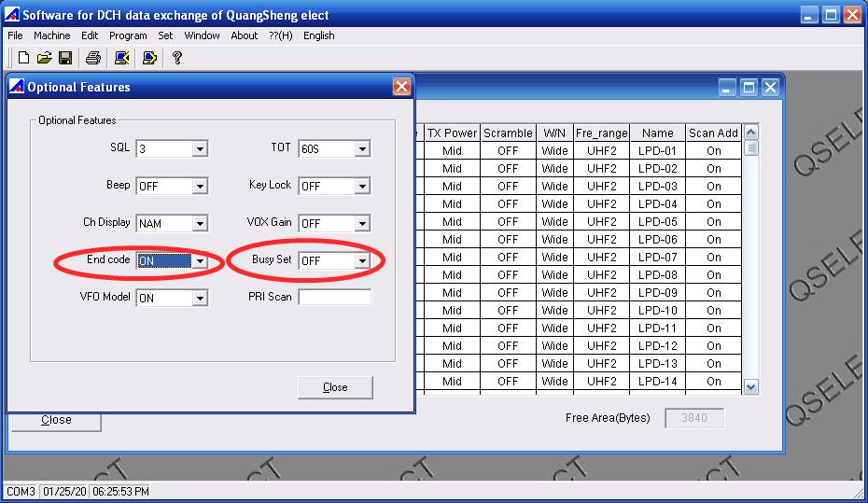Open the ??(H) menu
Viewport: 868px width, 503px height.
point(281,35)
